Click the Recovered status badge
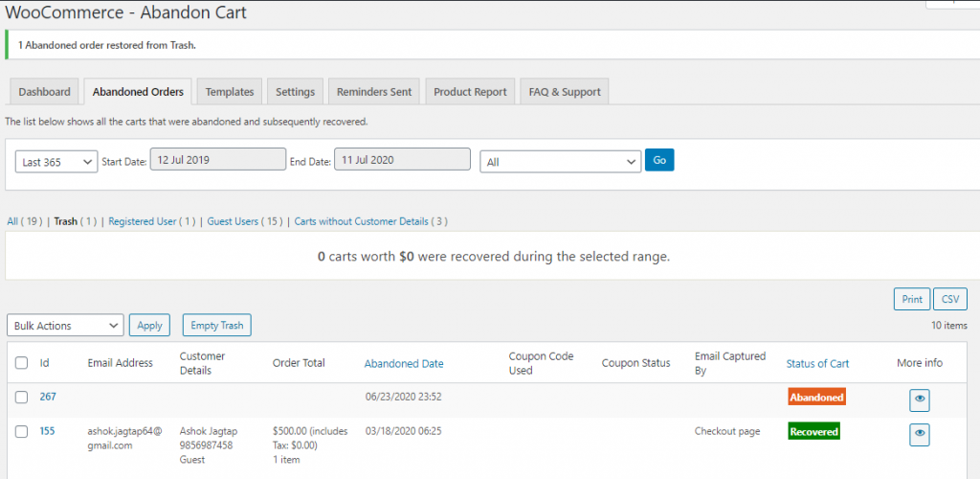The width and height of the screenshot is (980, 479). click(813, 431)
